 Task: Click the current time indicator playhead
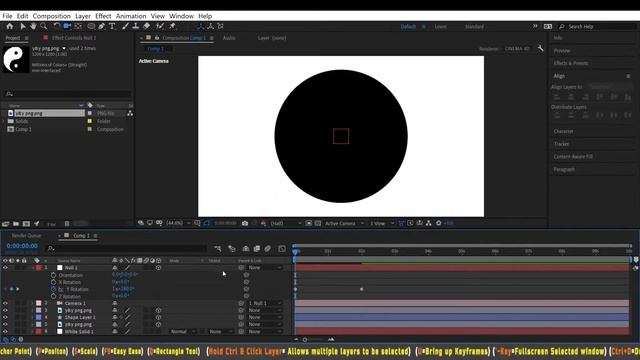click(x=295, y=252)
